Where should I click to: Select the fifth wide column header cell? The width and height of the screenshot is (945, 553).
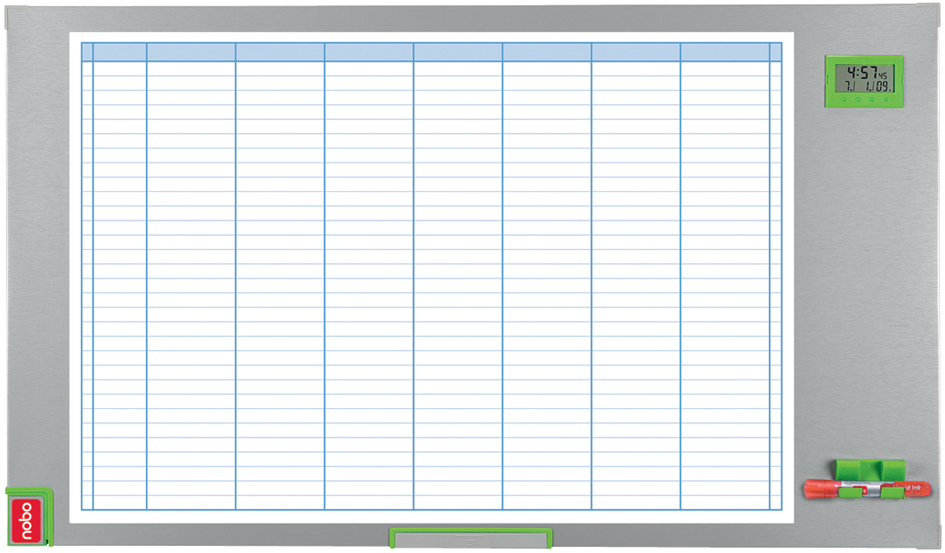(547, 52)
